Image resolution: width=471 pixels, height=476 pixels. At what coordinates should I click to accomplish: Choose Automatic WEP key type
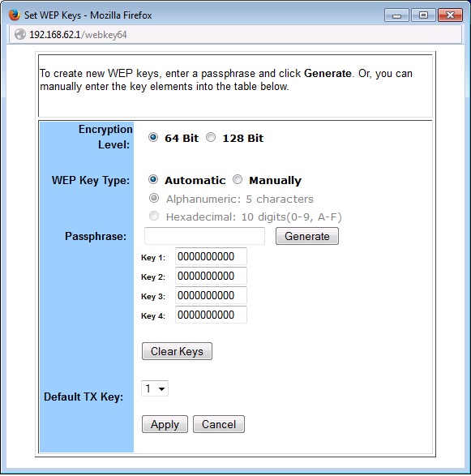(x=153, y=179)
